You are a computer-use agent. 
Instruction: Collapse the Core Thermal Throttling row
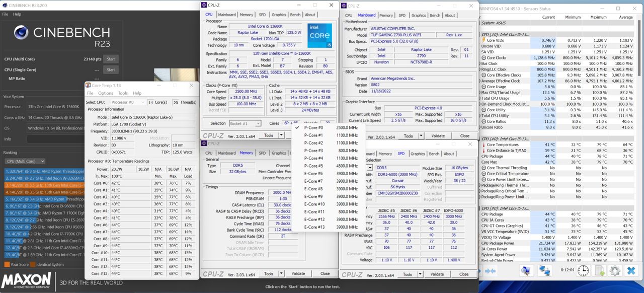tap(484, 168)
